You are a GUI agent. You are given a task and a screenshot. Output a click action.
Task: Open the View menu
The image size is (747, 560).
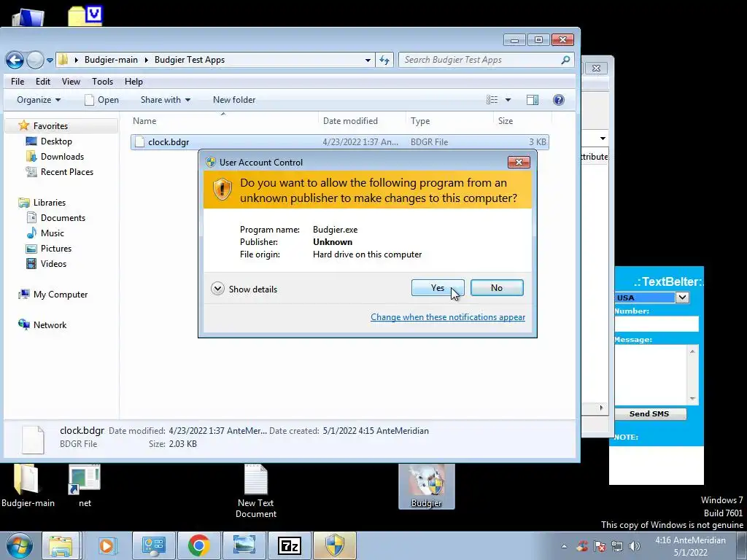point(71,82)
